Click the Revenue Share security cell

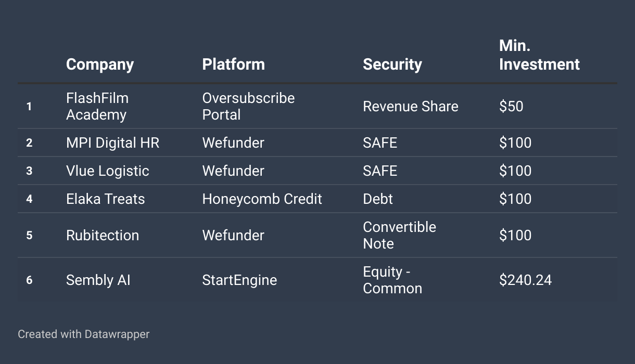411,107
